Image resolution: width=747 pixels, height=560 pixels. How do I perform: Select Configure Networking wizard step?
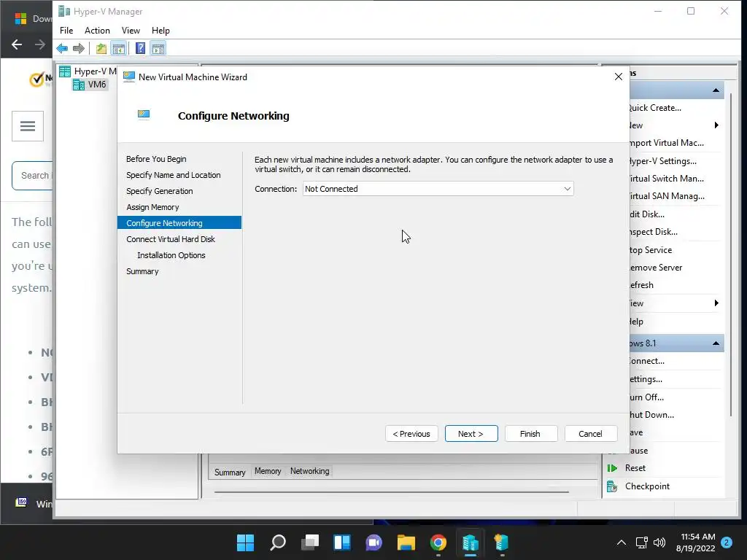pos(179,223)
